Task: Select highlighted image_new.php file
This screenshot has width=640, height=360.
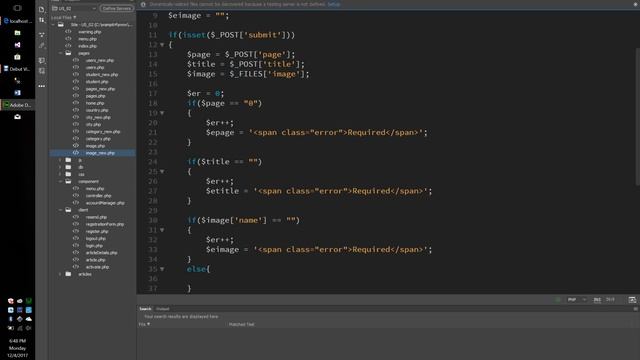Action: 100,153
